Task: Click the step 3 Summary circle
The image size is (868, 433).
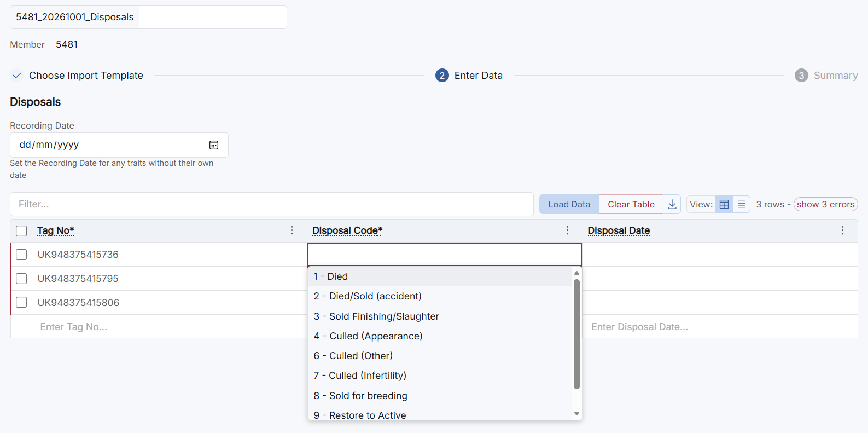Action: tap(801, 76)
